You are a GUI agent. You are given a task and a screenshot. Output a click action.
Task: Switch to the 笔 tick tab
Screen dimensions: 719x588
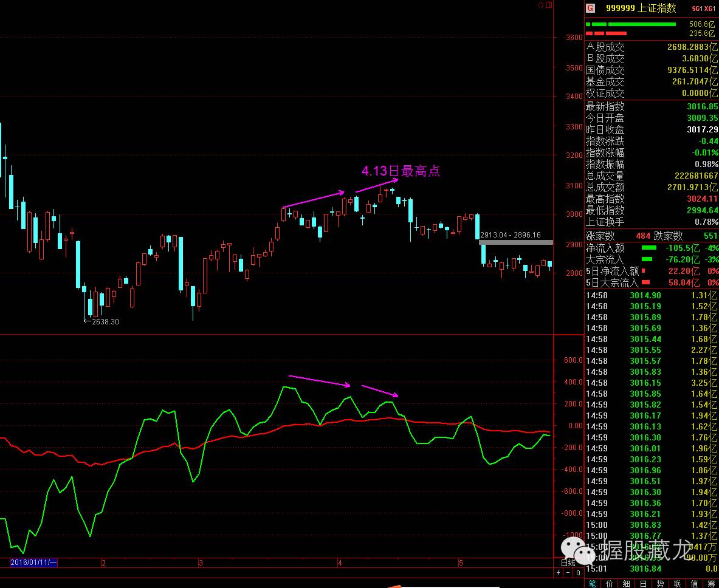pyautogui.click(x=593, y=583)
